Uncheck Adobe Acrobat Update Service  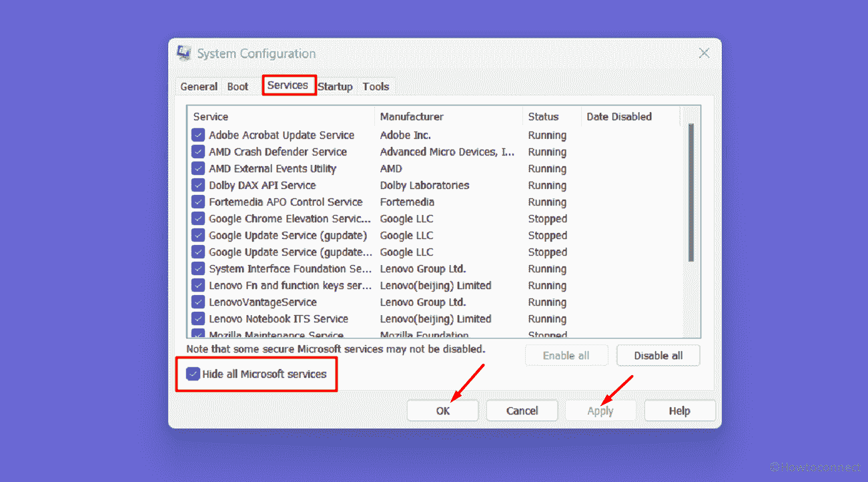click(198, 135)
